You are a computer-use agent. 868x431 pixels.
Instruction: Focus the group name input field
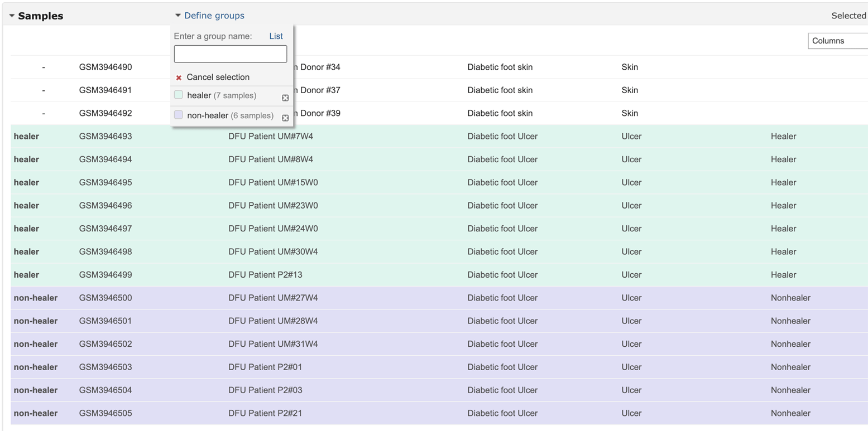(231, 54)
